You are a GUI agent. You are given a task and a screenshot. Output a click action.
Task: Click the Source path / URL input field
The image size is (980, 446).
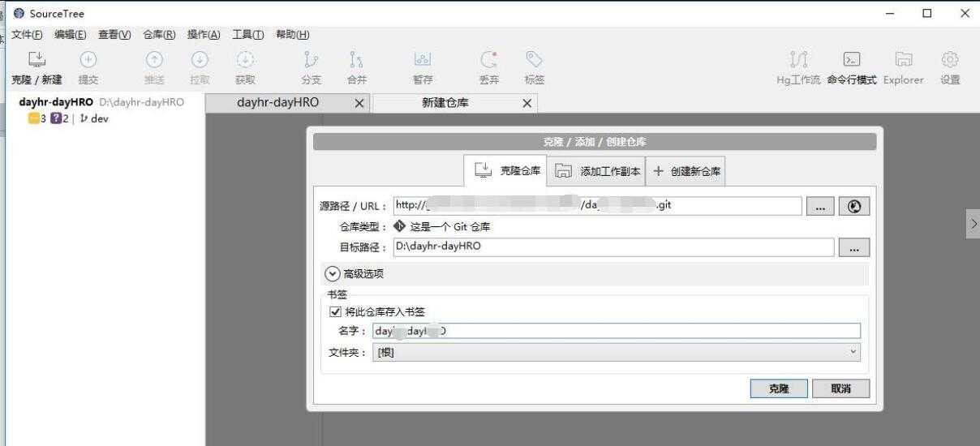pos(598,206)
